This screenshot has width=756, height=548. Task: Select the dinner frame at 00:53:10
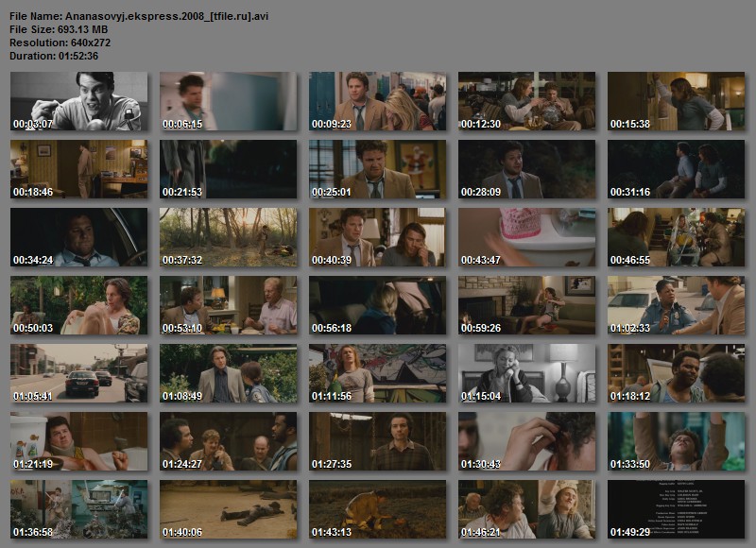pos(229,305)
